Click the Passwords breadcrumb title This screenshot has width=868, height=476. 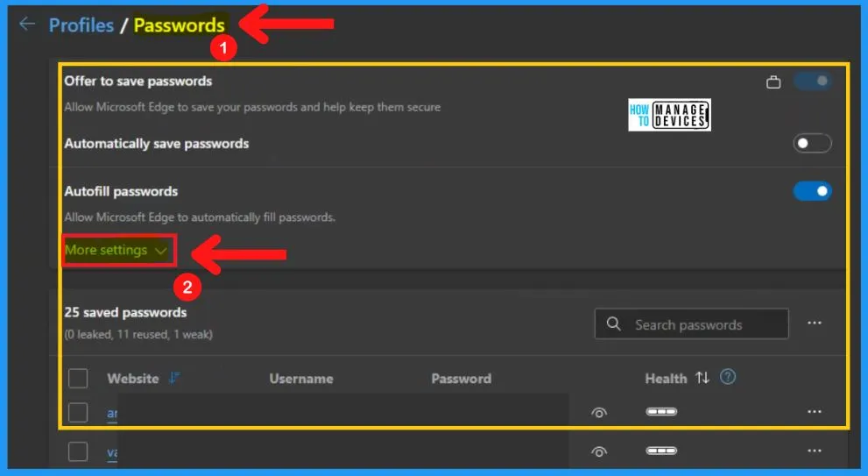click(180, 25)
